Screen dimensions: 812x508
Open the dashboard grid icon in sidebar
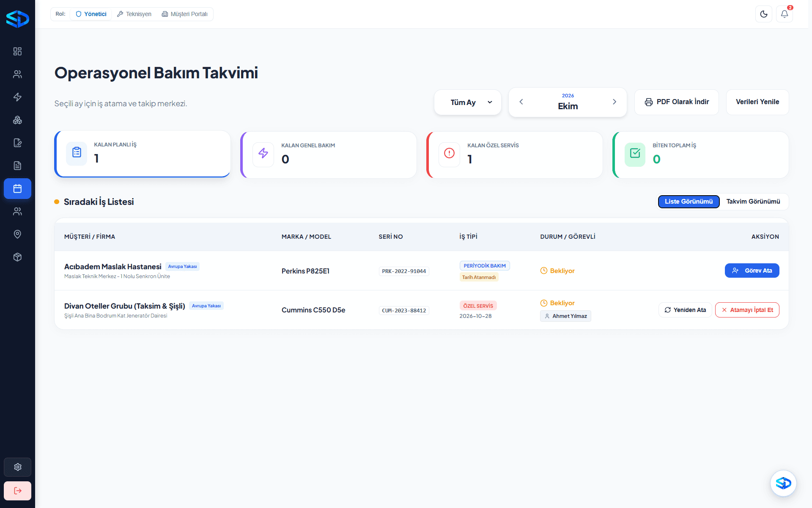pyautogui.click(x=17, y=51)
